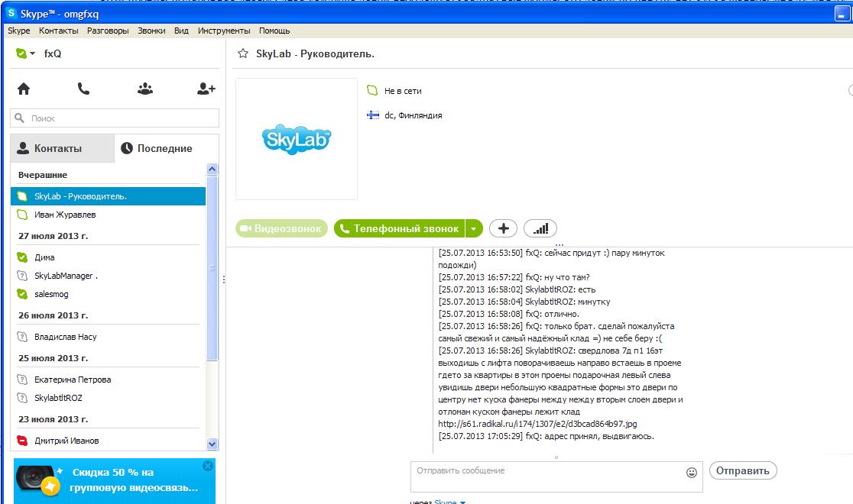Click the Отправить button
Screen dimensions: 853x504
tap(743, 471)
